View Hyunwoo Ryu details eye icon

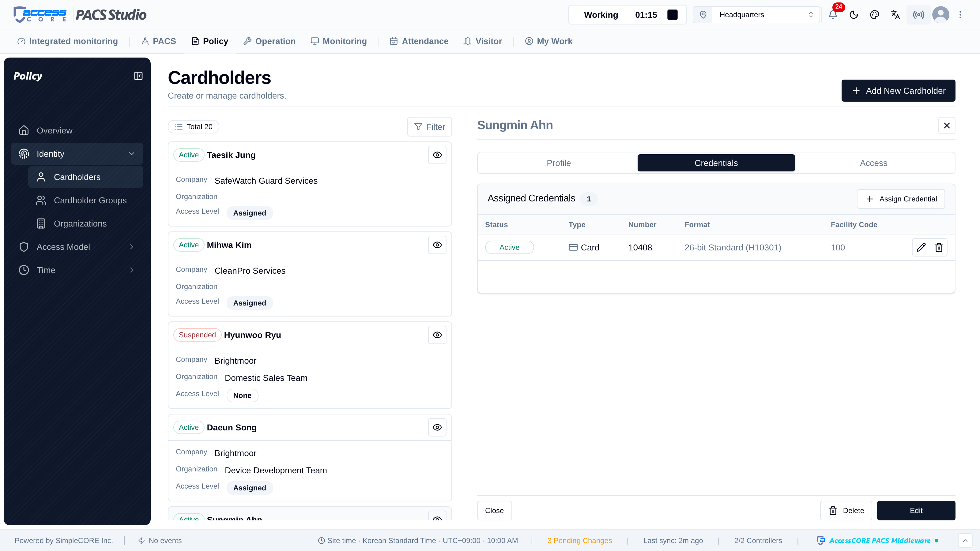coord(437,335)
